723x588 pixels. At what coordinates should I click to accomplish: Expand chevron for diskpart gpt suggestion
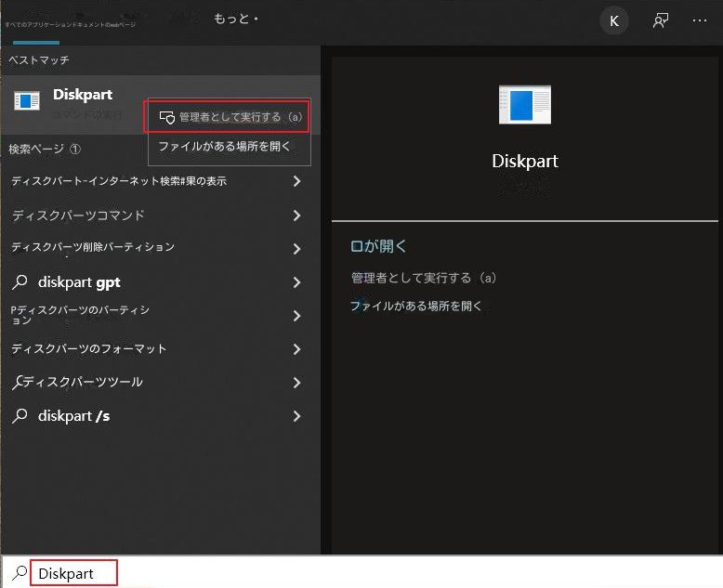[x=296, y=282]
